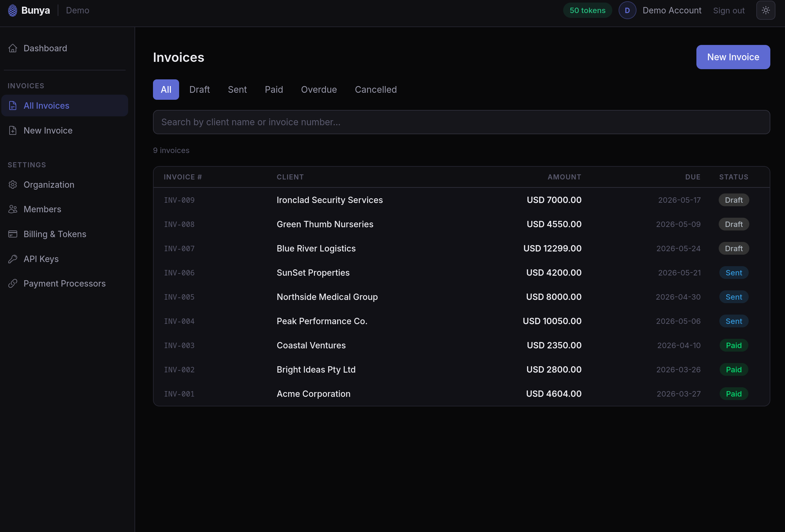The height and width of the screenshot is (532, 785).
Task: Toggle the light/dark theme sun icon
Action: 766,11
